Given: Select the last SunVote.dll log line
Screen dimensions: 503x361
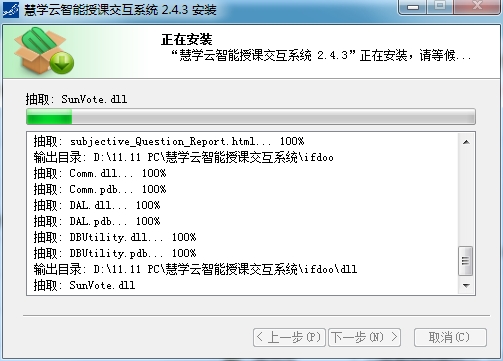Looking at the screenshot, I should [84, 285].
